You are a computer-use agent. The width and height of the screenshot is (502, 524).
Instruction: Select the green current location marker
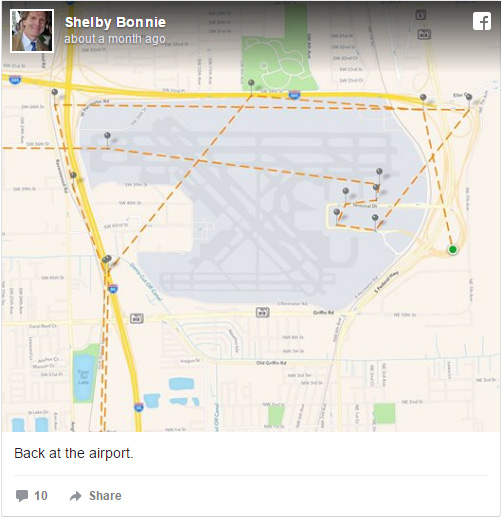coord(453,249)
